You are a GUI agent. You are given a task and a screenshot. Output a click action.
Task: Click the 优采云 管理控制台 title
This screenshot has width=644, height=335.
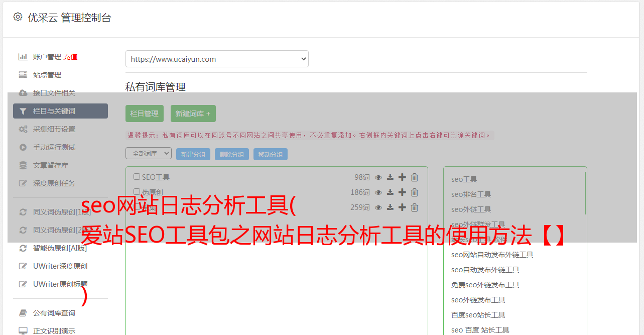point(69,18)
